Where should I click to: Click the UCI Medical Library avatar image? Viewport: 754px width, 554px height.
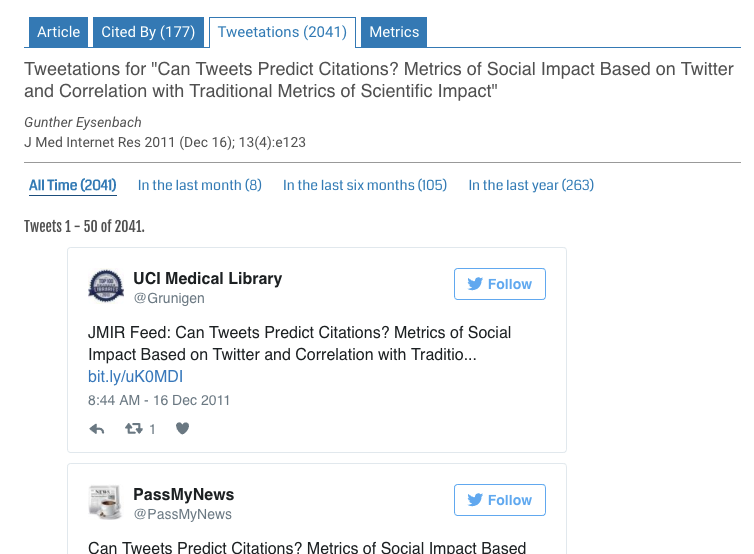point(106,287)
